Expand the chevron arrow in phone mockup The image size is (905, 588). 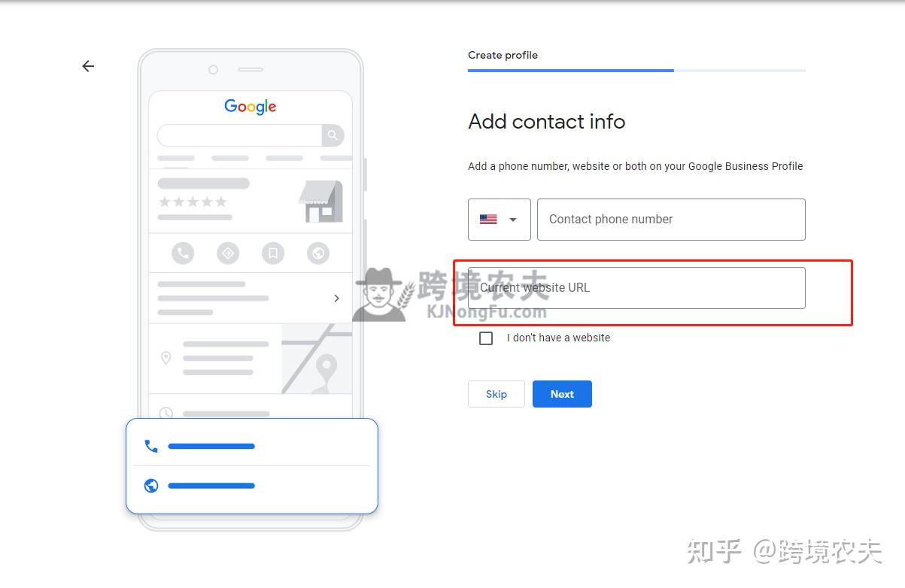(336, 299)
